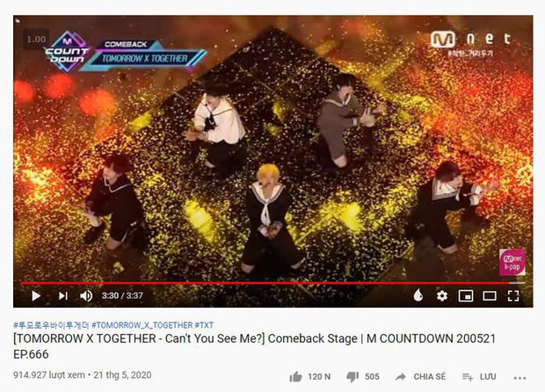Enter fullscreen mode
The width and height of the screenshot is (545, 392).
tap(513, 295)
